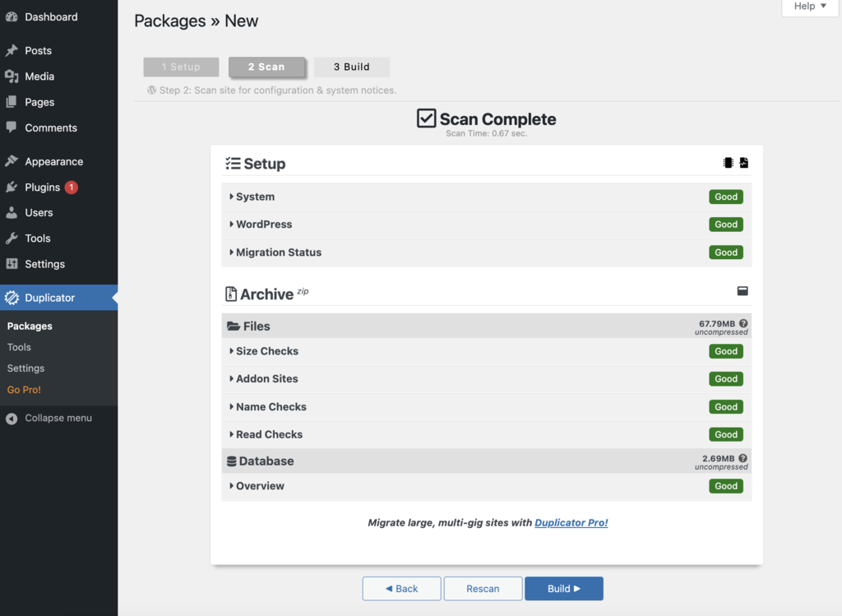Screen dimensions: 842x616
Task: Click the question mark beside the Database size
Action: 743,458
